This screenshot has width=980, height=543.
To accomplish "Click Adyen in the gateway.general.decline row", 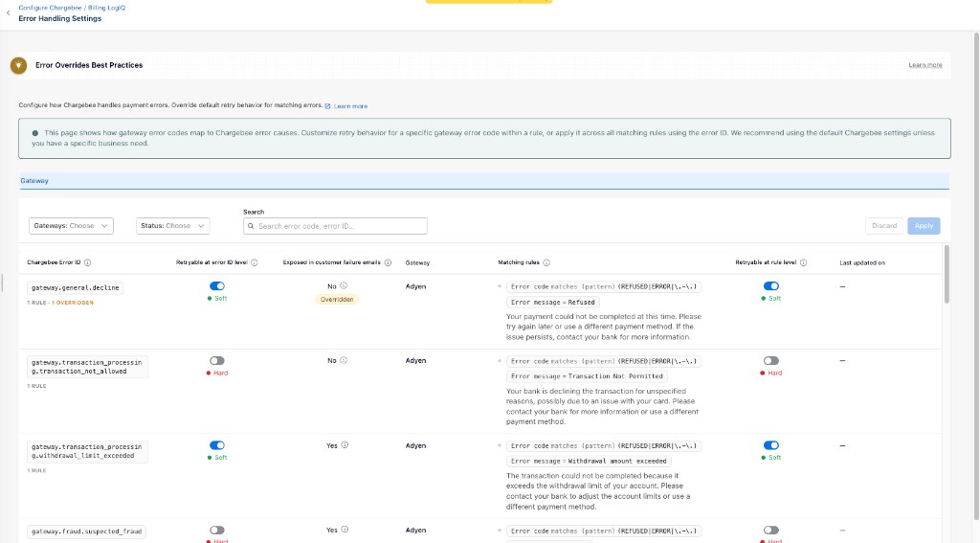I will click(415, 286).
